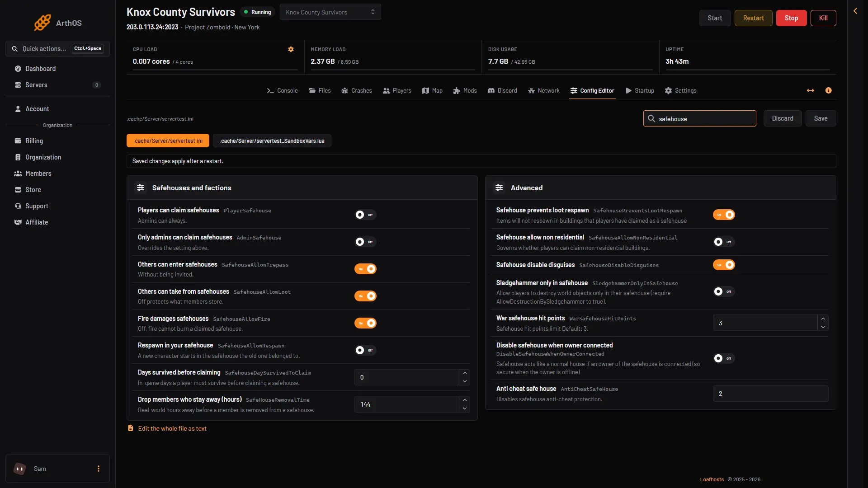
Task: Disable Others can enter safehouses
Action: 365,269
